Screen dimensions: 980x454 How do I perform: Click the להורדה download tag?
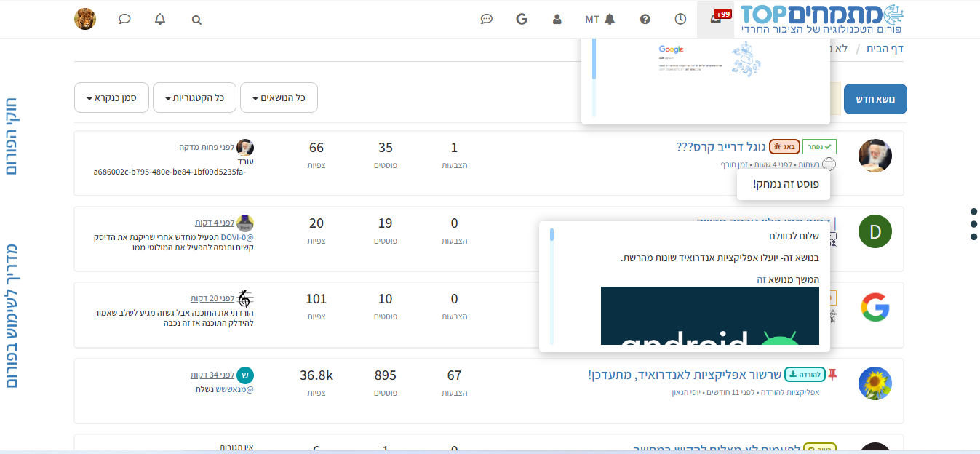pos(805,375)
